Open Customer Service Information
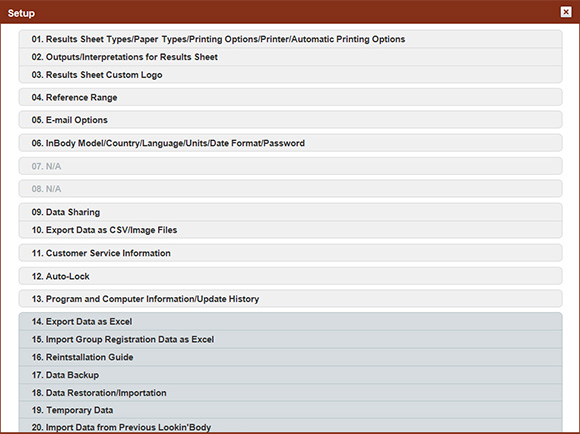 pos(290,253)
